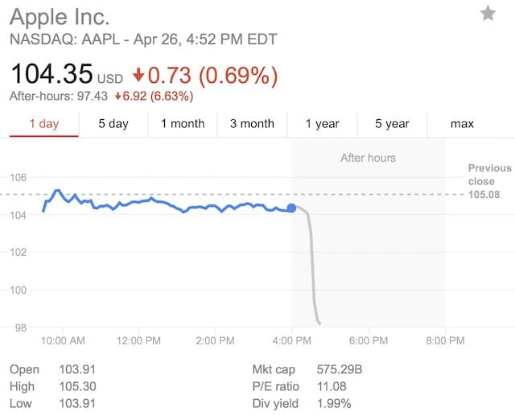Screen dimensions: 515x420
Task: Click the star icon to follow stock
Action: (x=488, y=13)
